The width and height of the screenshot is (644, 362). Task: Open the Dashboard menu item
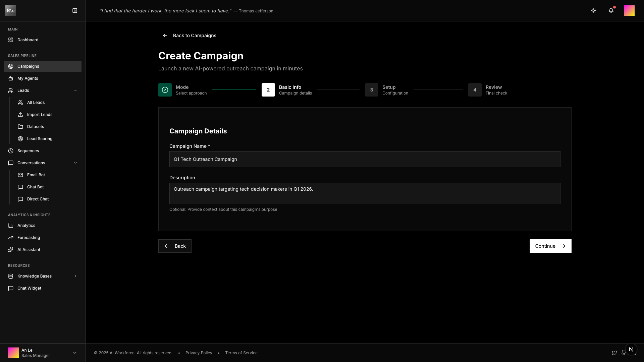[28, 40]
